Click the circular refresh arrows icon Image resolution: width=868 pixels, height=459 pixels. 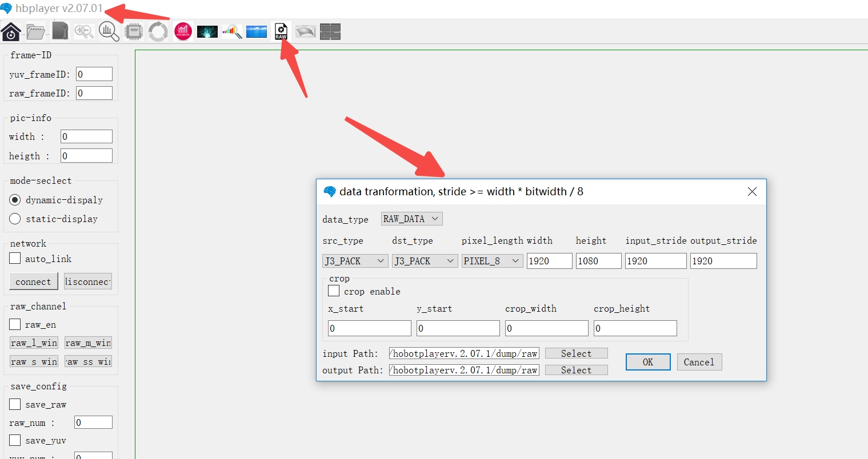point(158,31)
